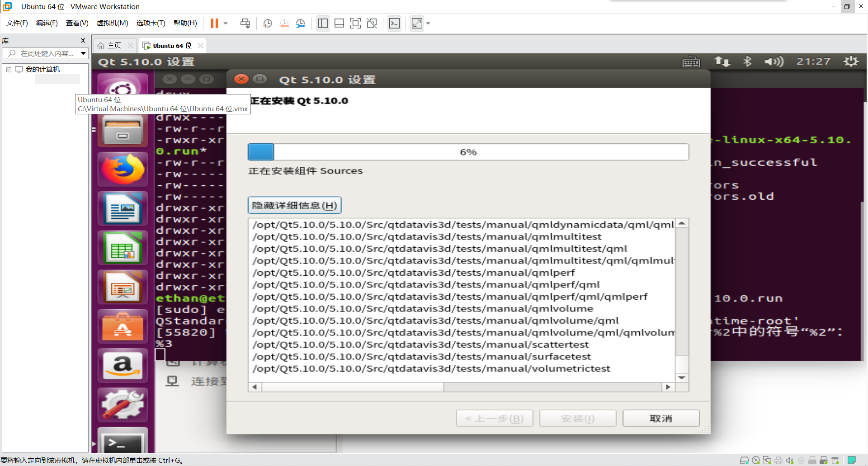
Task: Open the suspend button dropdown arrow
Action: click(225, 23)
